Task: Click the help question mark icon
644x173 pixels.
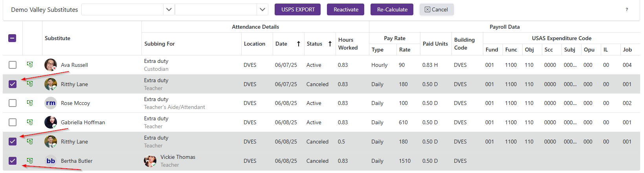Action: click(627, 9)
